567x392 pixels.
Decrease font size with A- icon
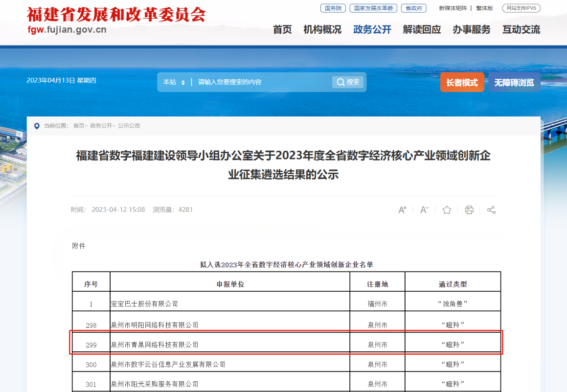point(424,210)
